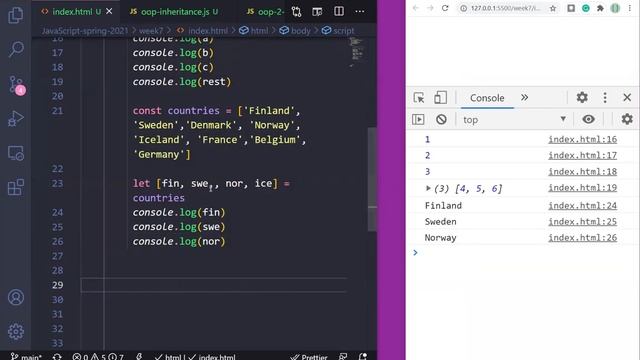Open the Manage gear in activity bar
Image resolution: width=640 pixels, height=360 pixels.
pos(16,331)
